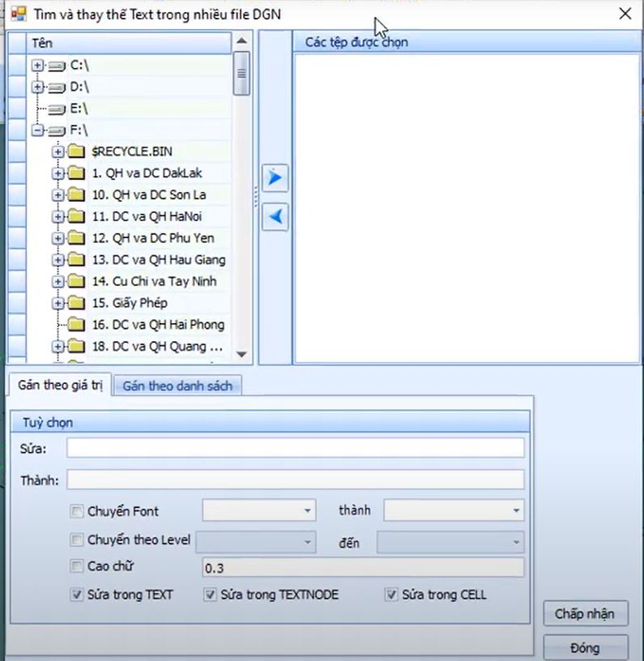Expand the D:\ drive node
644x661 pixels.
point(37,87)
